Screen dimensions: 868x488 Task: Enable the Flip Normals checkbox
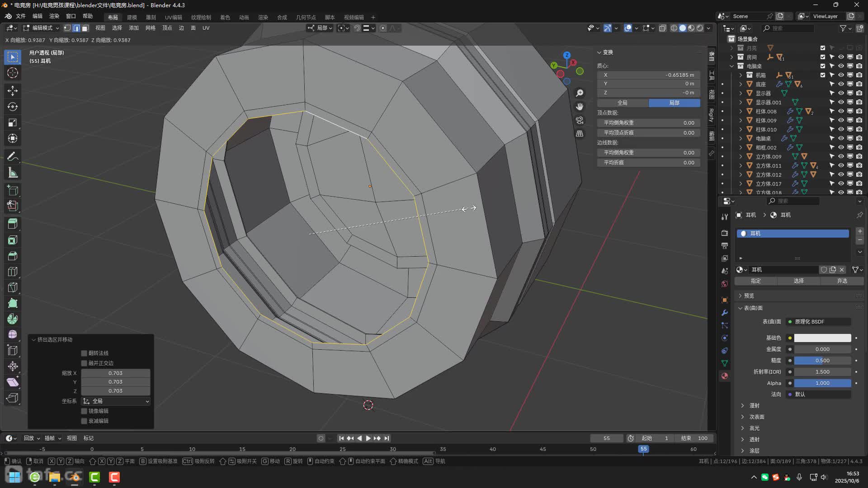click(84, 353)
